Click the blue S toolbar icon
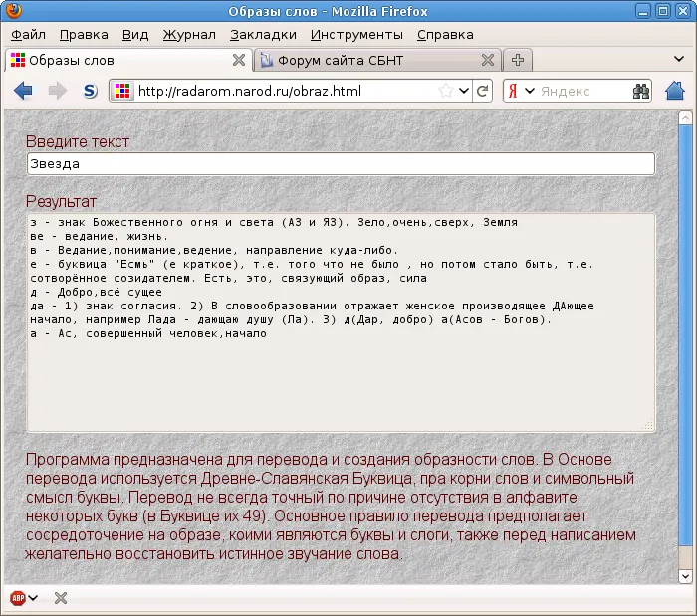The height and width of the screenshot is (616, 697). click(90, 92)
